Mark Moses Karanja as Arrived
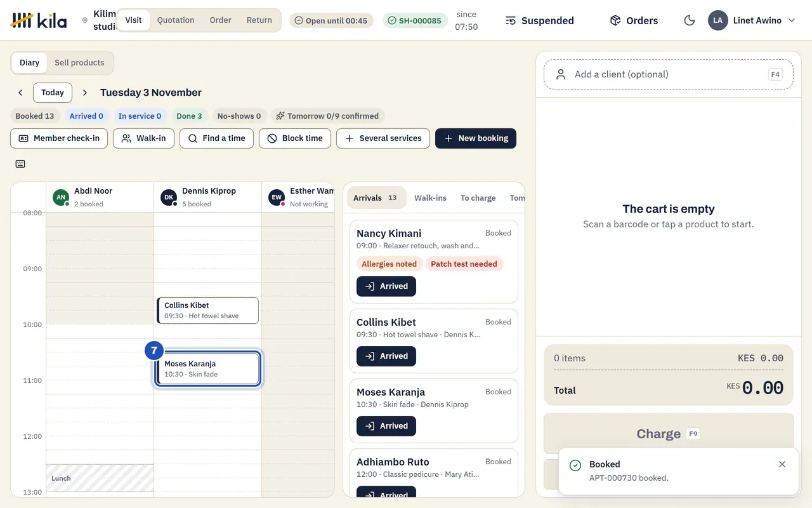 tap(386, 426)
